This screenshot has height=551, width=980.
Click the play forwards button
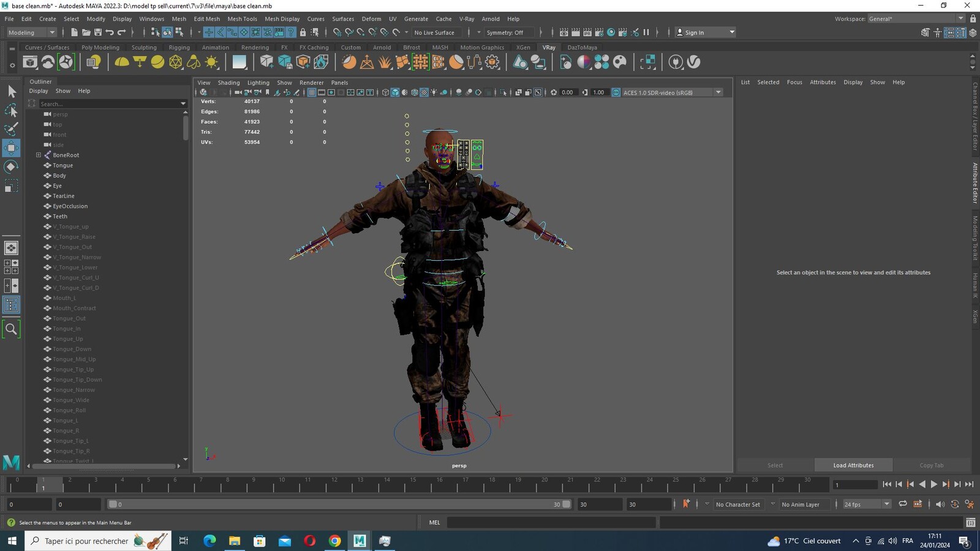934,484
